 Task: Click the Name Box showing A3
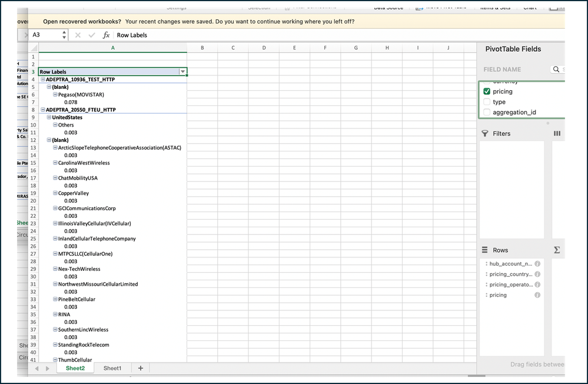pyautogui.click(x=45, y=35)
